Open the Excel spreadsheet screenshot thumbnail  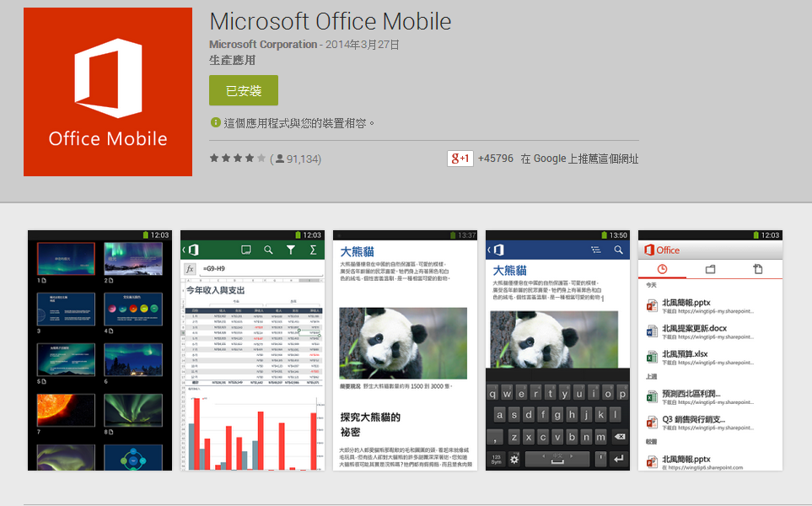(252, 351)
